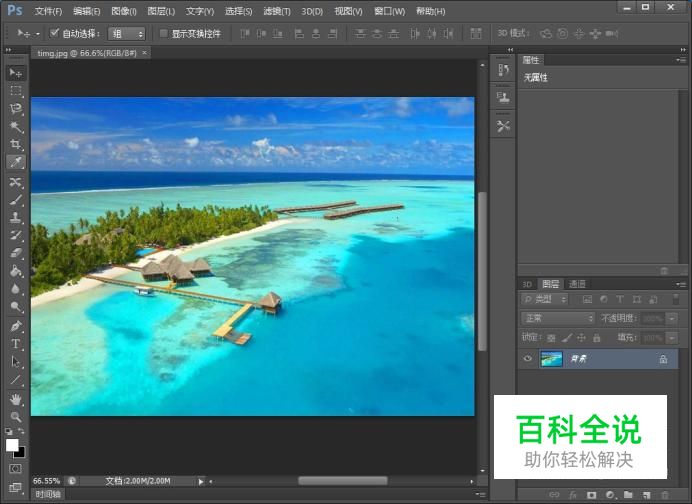Screen dimensions: 692x504
Task: Open the 正常 blend mode dropdown
Action: coord(558,318)
